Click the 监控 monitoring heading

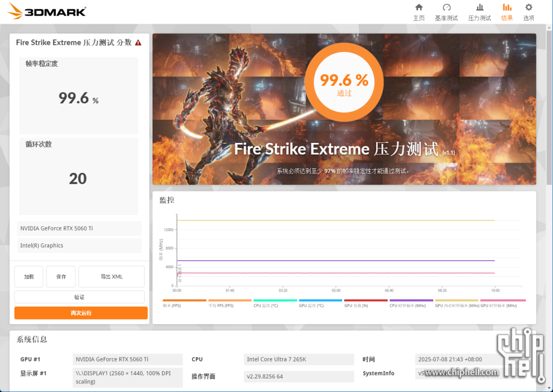[167, 200]
